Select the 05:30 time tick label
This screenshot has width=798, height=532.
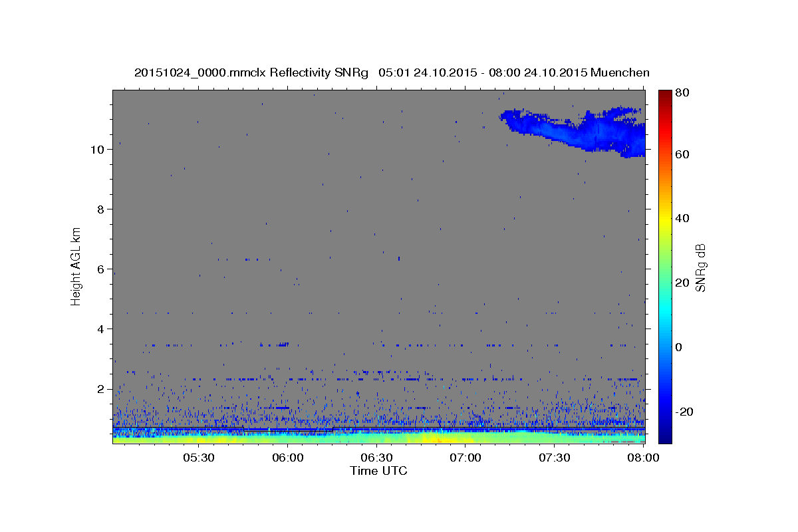(199, 458)
